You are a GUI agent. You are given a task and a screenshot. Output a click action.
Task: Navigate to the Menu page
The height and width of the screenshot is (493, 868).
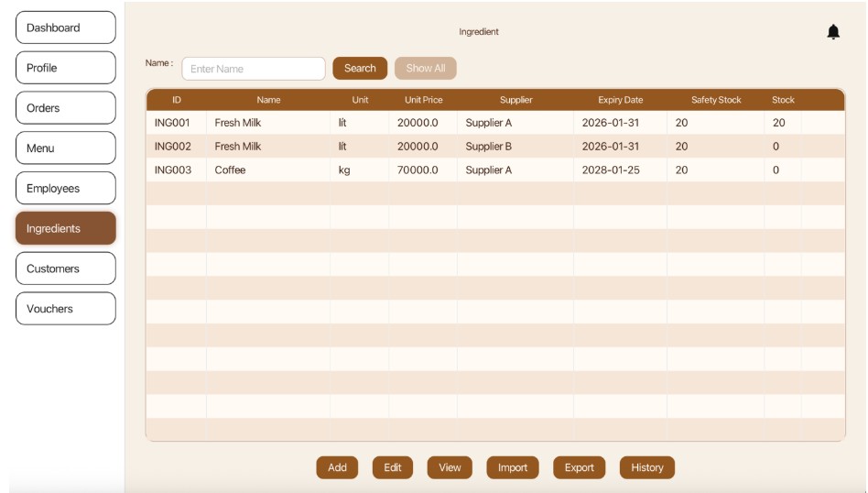point(66,148)
